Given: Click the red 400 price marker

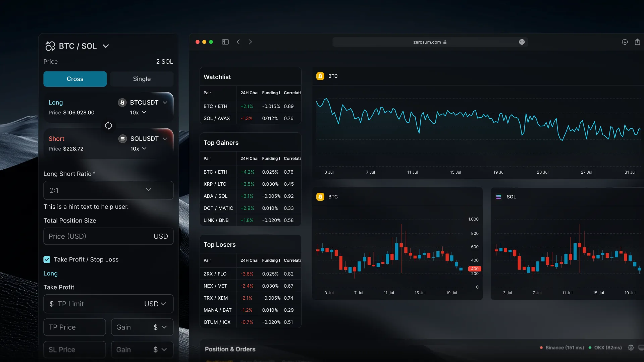Looking at the screenshot, I should [475, 269].
